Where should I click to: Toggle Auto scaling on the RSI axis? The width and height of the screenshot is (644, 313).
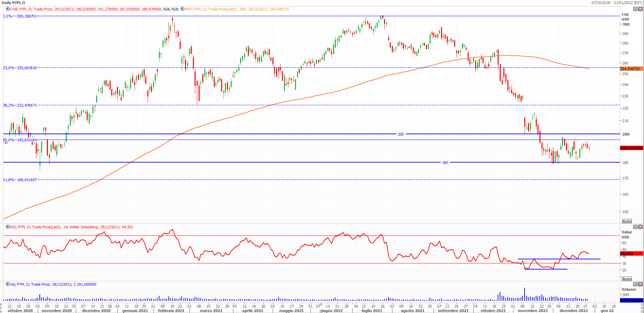coord(626,279)
